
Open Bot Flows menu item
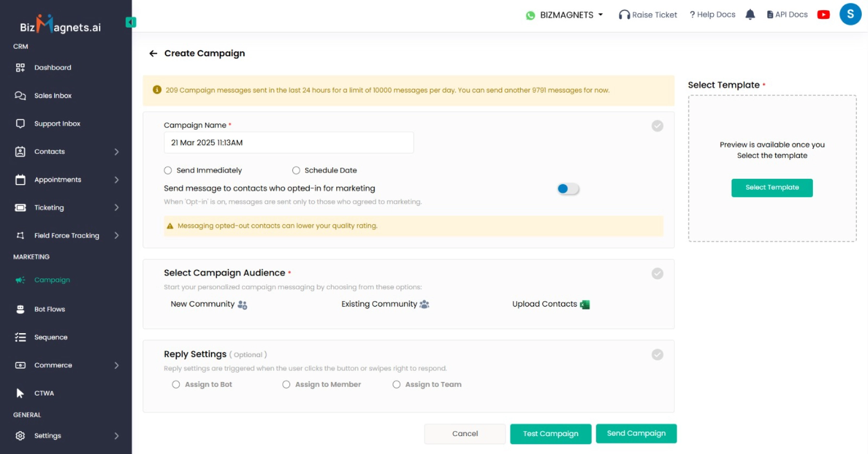[x=49, y=309]
